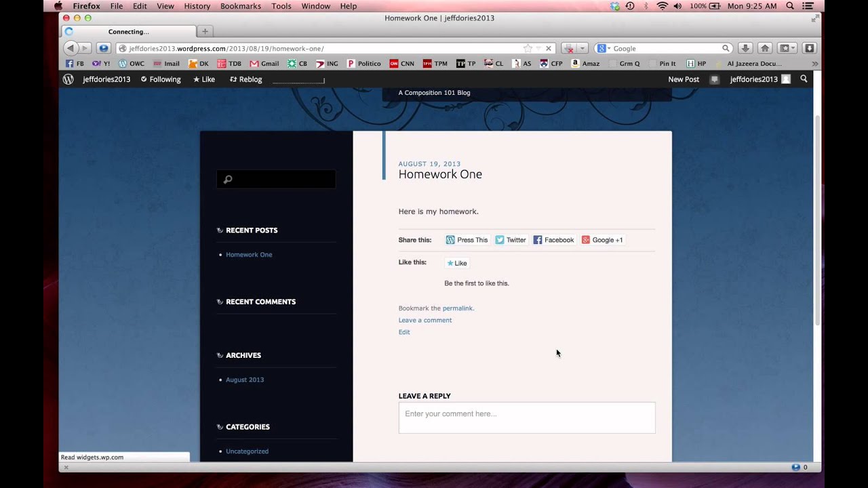Toggle the Following status for this blog
The image size is (868, 488).
coord(161,79)
